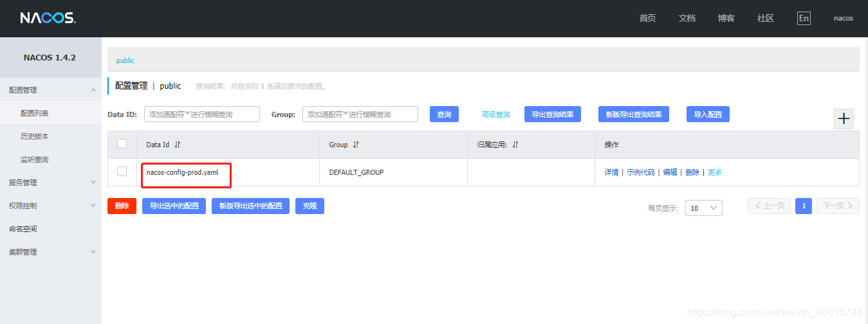Open the 每页显示 page size dropdown
This screenshot has height=324, width=868.
click(x=704, y=208)
